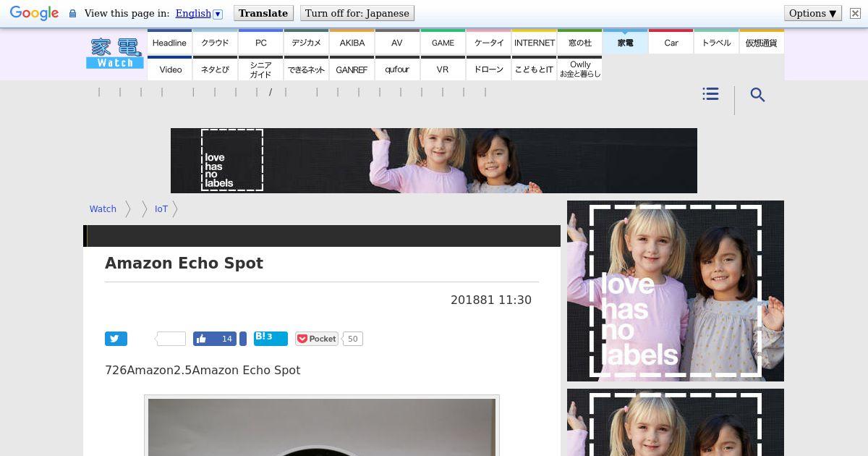Click the magnifier search icon
868x456 pixels.
[x=757, y=95]
